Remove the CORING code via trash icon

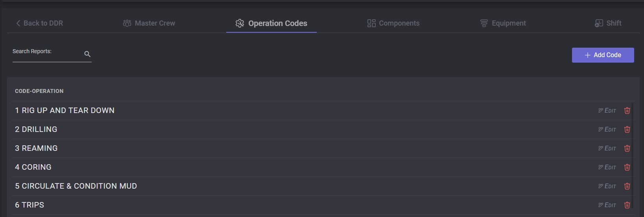pyautogui.click(x=627, y=167)
